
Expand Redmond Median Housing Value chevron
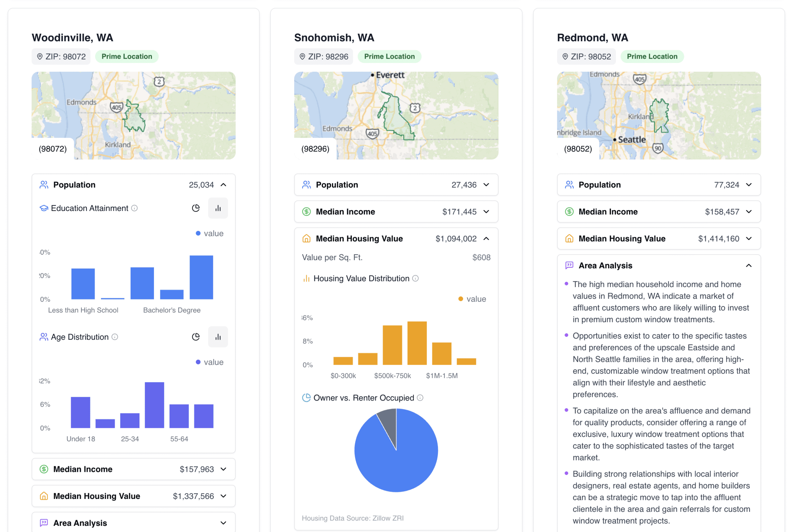[x=749, y=238]
